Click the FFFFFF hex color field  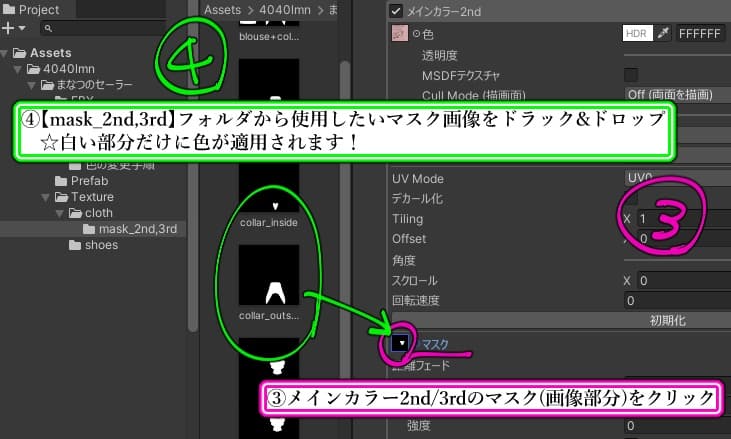(699, 34)
